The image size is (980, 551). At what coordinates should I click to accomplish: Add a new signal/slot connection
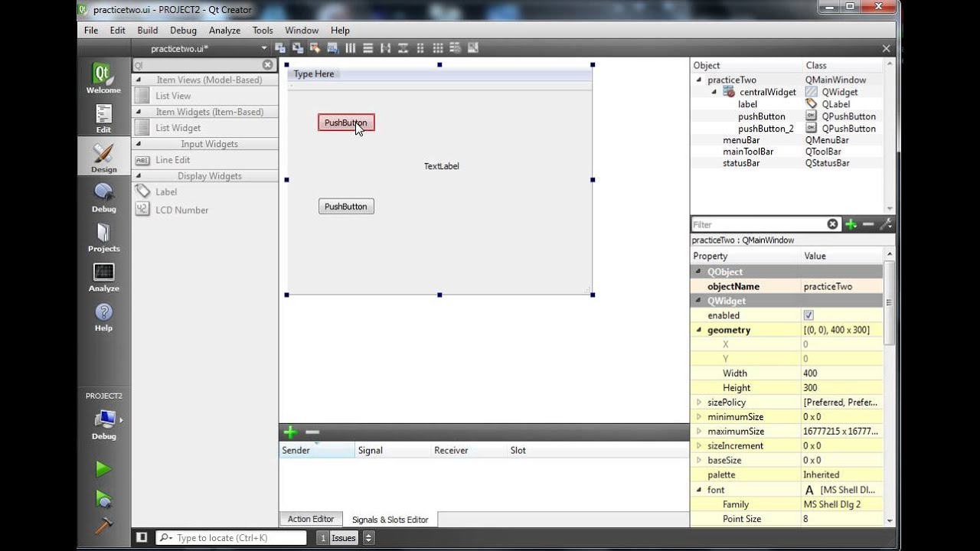[290, 432]
